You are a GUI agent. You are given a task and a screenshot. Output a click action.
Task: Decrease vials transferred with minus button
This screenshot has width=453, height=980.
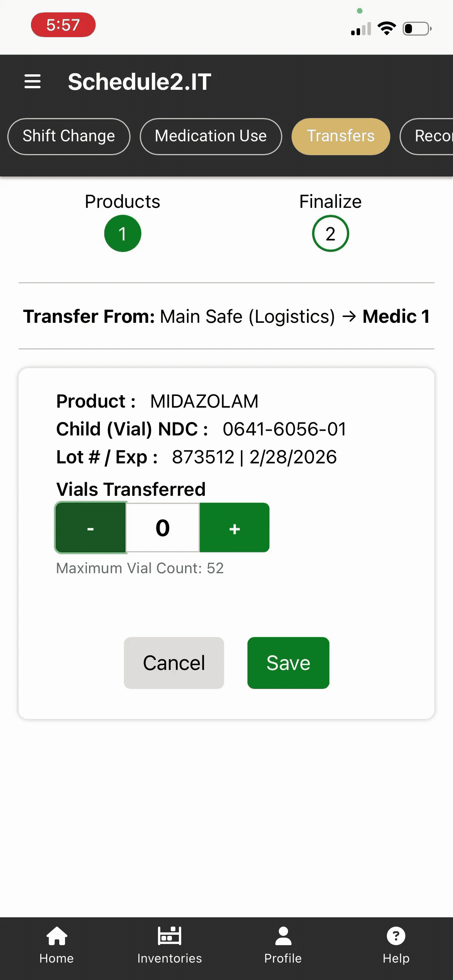coord(91,528)
